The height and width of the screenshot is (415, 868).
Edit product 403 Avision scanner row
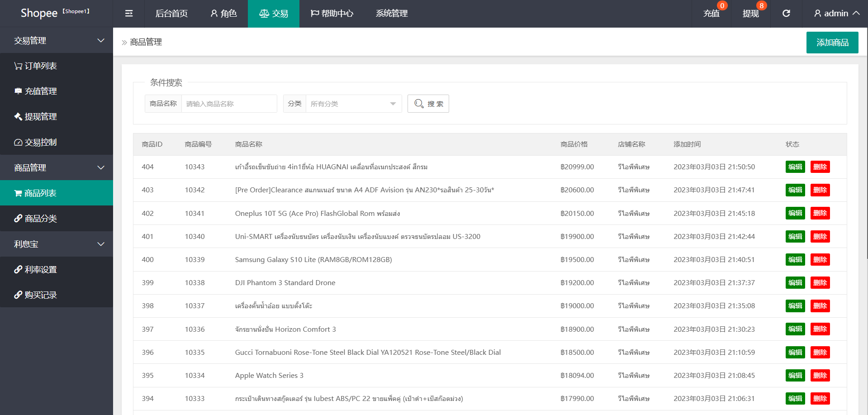795,190
